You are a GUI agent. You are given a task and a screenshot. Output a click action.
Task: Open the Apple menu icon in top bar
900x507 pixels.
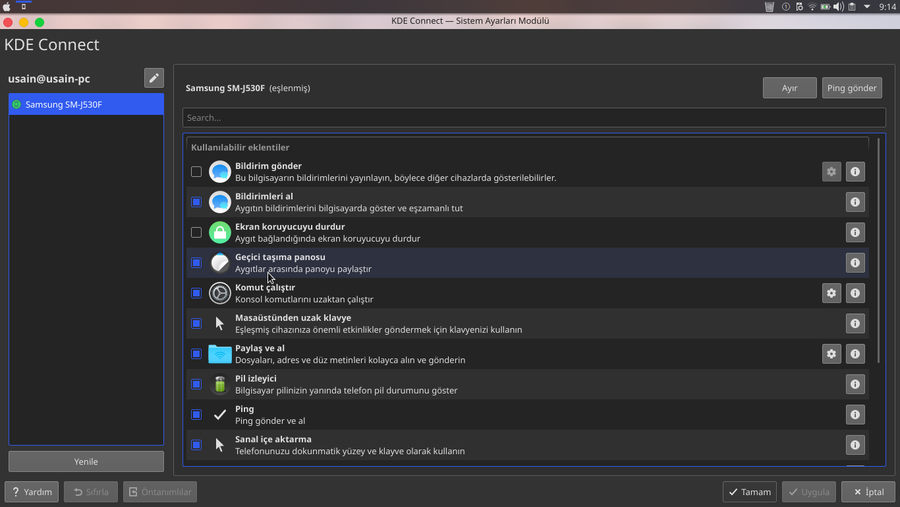(x=7, y=7)
